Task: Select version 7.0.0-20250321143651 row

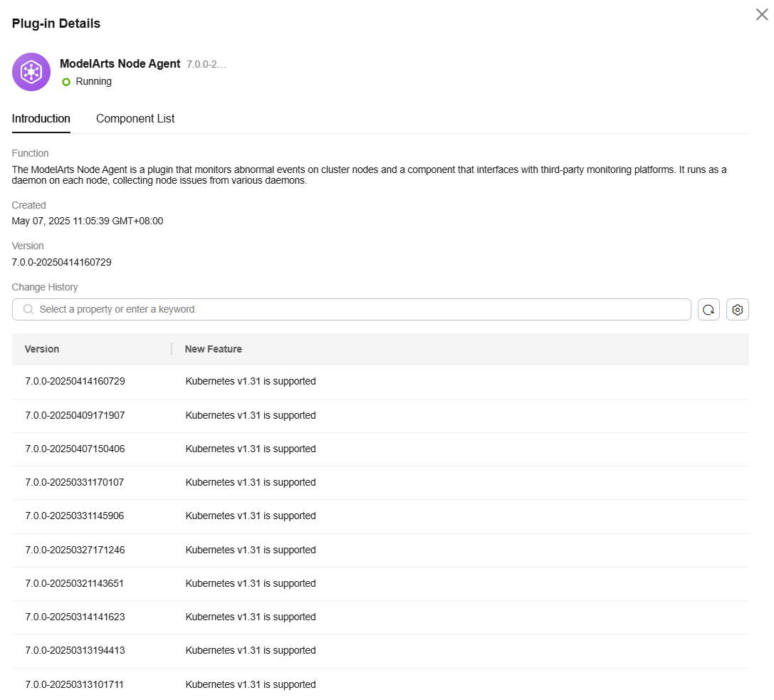Action: (x=380, y=584)
